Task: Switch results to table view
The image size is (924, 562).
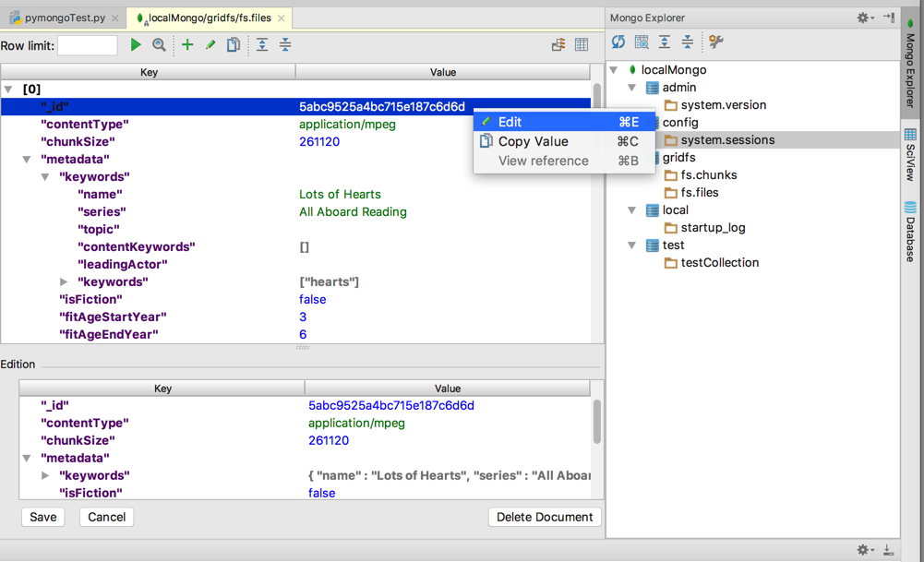Action: 582,44
